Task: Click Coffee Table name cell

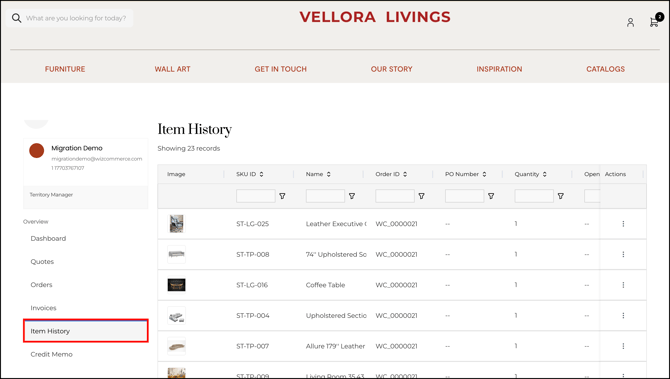Action: coord(326,285)
